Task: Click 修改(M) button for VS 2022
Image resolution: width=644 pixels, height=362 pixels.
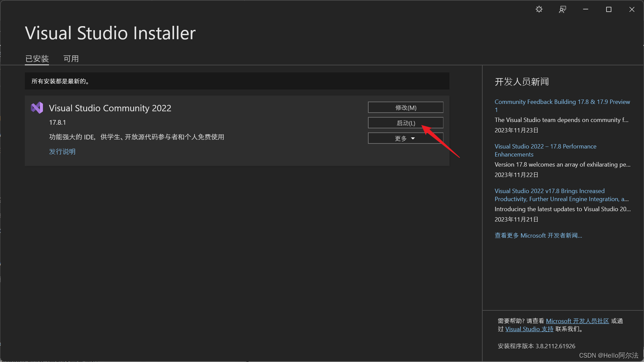Action: tap(405, 107)
